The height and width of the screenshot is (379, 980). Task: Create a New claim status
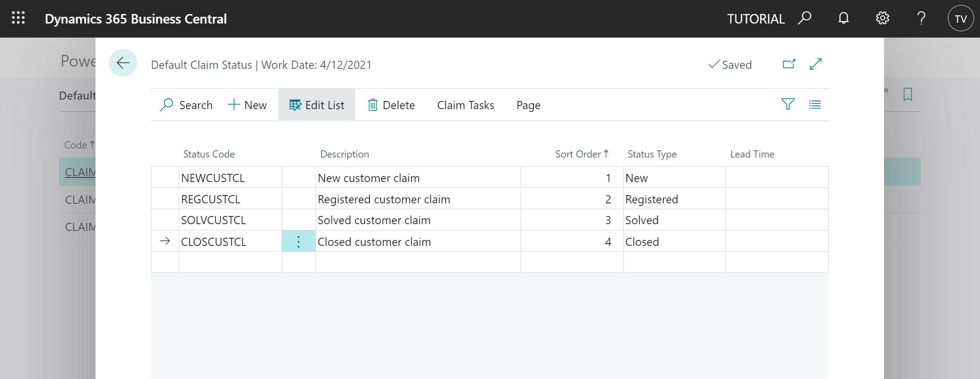pyautogui.click(x=247, y=105)
